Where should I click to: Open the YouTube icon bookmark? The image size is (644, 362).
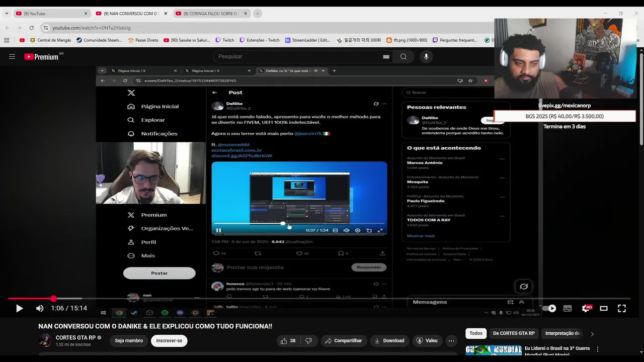22,40
